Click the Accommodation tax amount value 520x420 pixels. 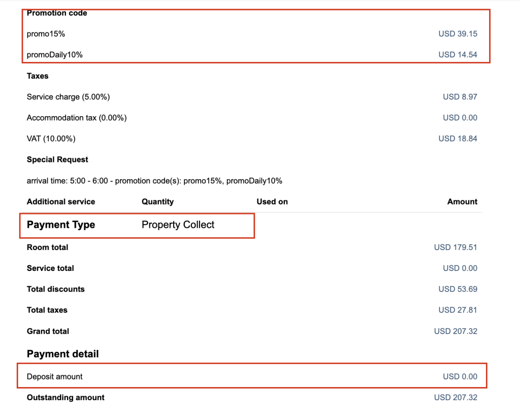(460, 118)
